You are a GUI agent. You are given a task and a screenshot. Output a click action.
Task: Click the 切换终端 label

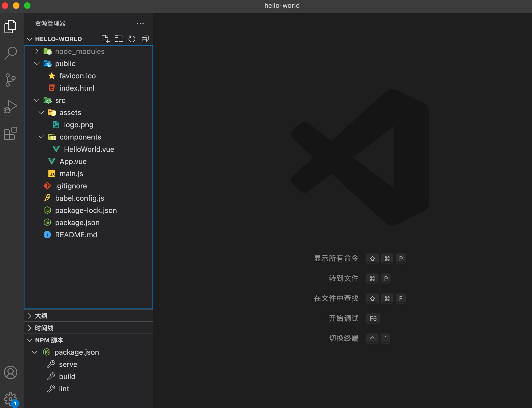(344, 338)
